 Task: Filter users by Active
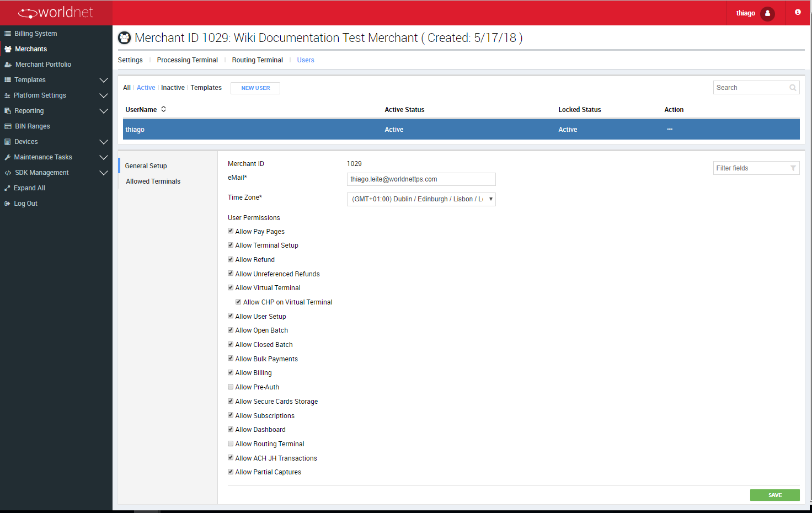[x=146, y=88]
